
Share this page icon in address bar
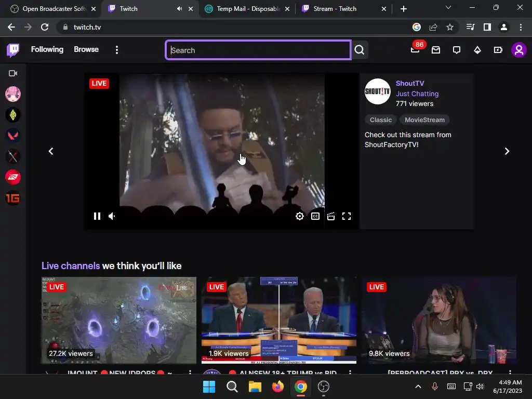click(433, 27)
